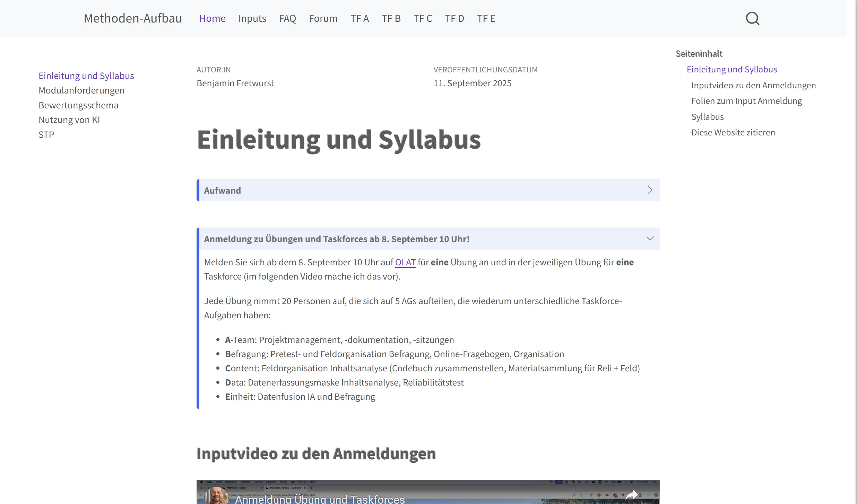
Task: Select Inputvideo zu den Anmeldungen in contents
Action: (x=753, y=85)
